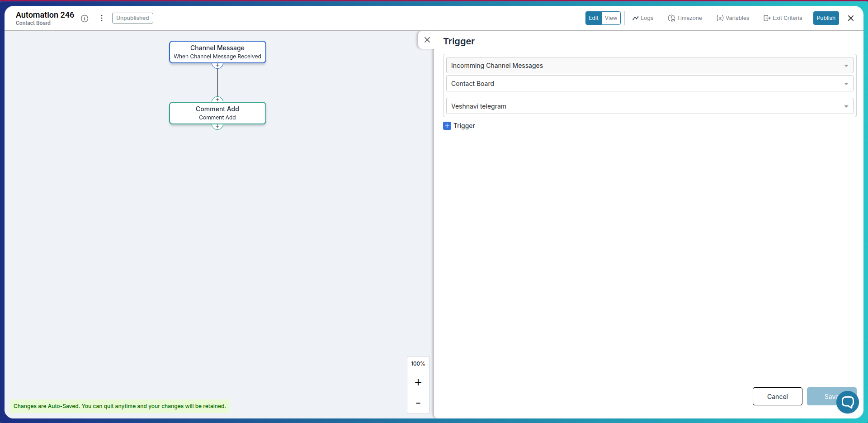Screen dimensions: 868x423
Task: Open the live chat widget
Action: (848, 402)
